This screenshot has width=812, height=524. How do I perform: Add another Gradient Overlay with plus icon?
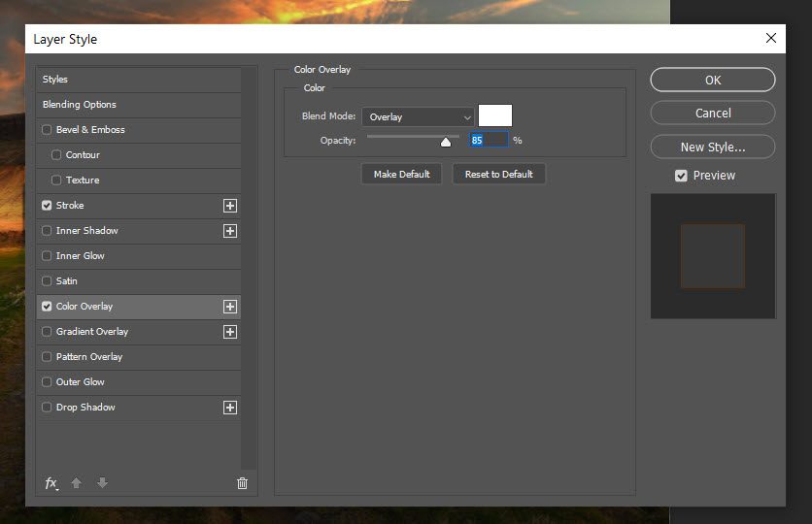[x=230, y=332]
